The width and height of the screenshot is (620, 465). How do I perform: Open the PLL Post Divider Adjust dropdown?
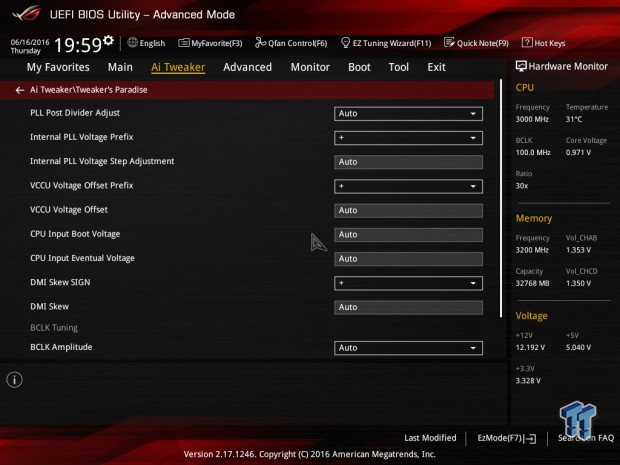click(x=408, y=113)
